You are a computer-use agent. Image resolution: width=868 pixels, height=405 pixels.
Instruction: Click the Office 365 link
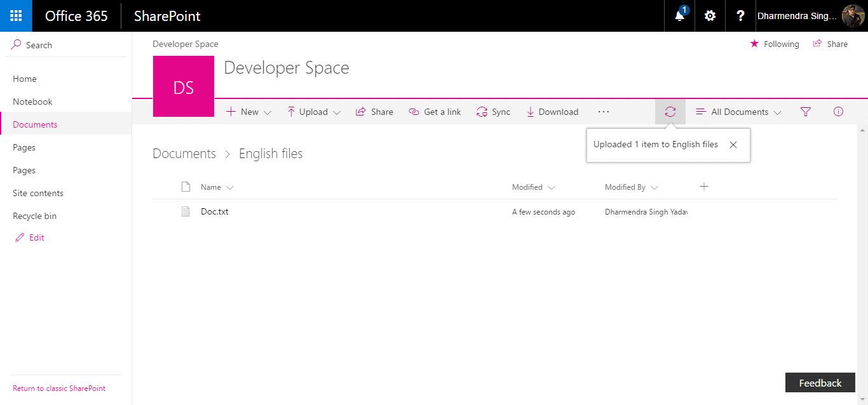click(76, 16)
